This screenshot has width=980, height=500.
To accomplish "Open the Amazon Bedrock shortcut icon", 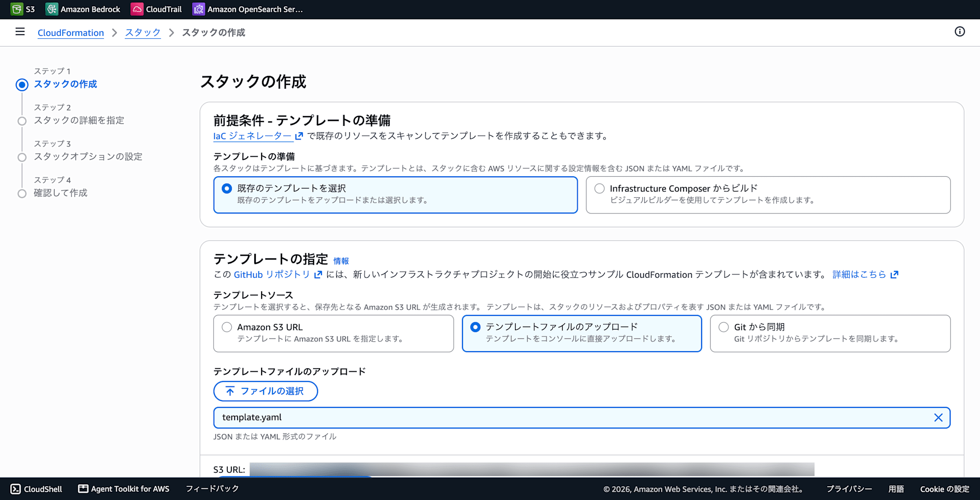I will (51, 9).
